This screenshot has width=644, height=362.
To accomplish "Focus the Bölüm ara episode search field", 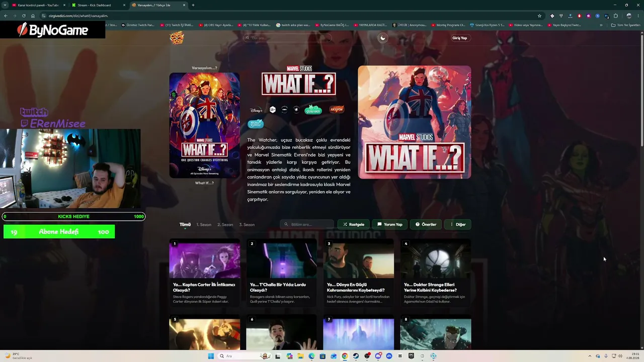I will pos(307,225).
